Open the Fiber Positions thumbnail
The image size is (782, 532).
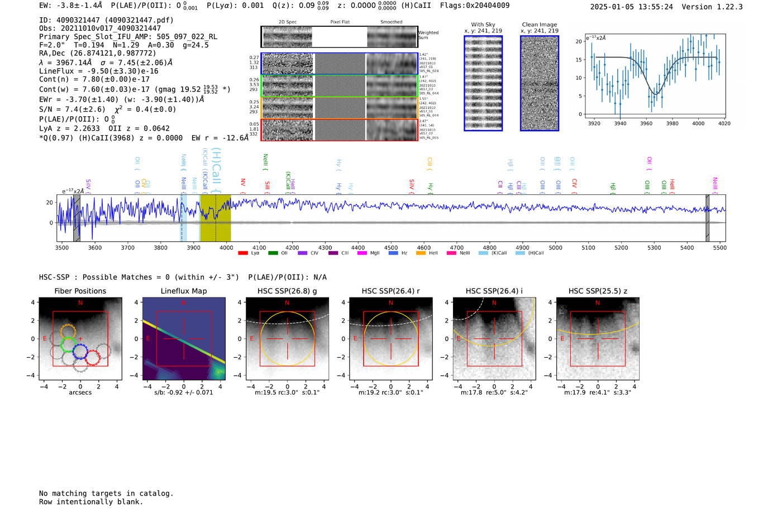pyautogui.click(x=80, y=339)
